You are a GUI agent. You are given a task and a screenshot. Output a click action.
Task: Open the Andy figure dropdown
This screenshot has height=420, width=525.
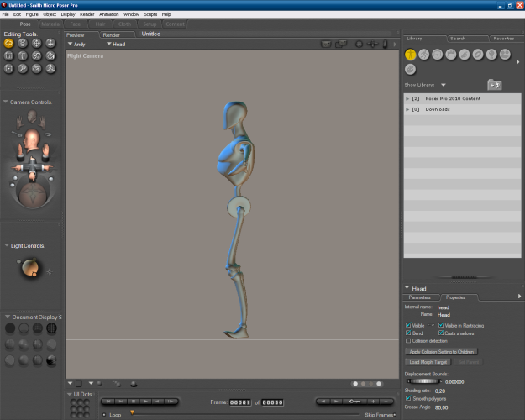[x=76, y=44]
